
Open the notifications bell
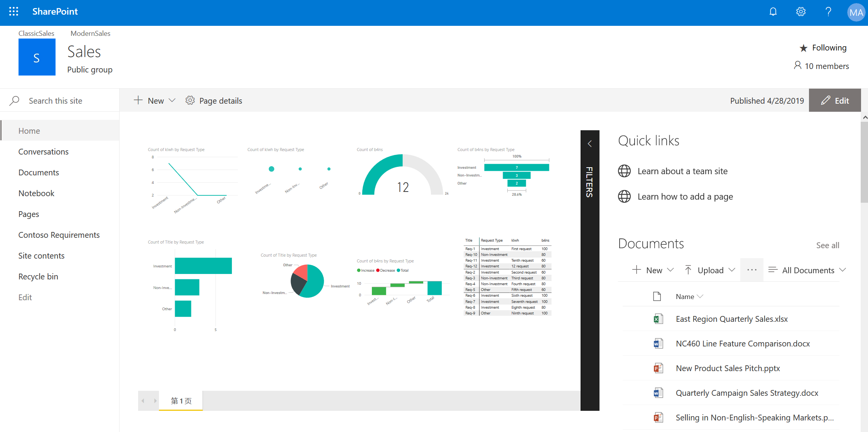coord(773,11)
